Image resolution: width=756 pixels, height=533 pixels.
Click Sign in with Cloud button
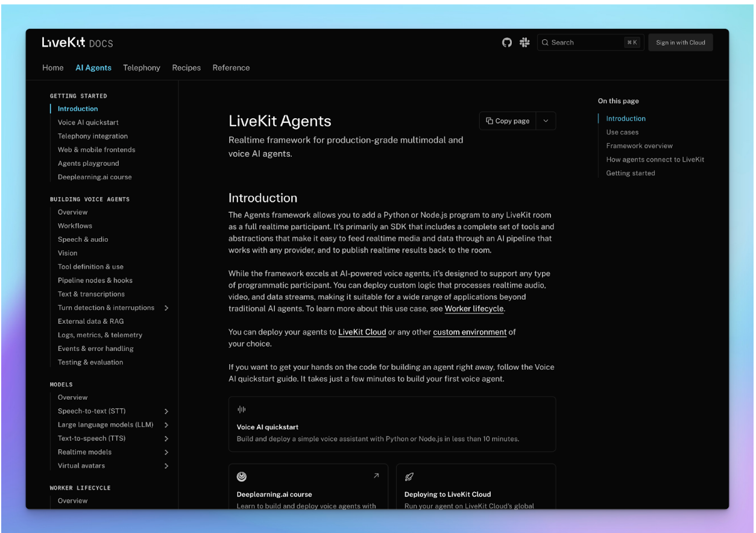pos(681,42)
